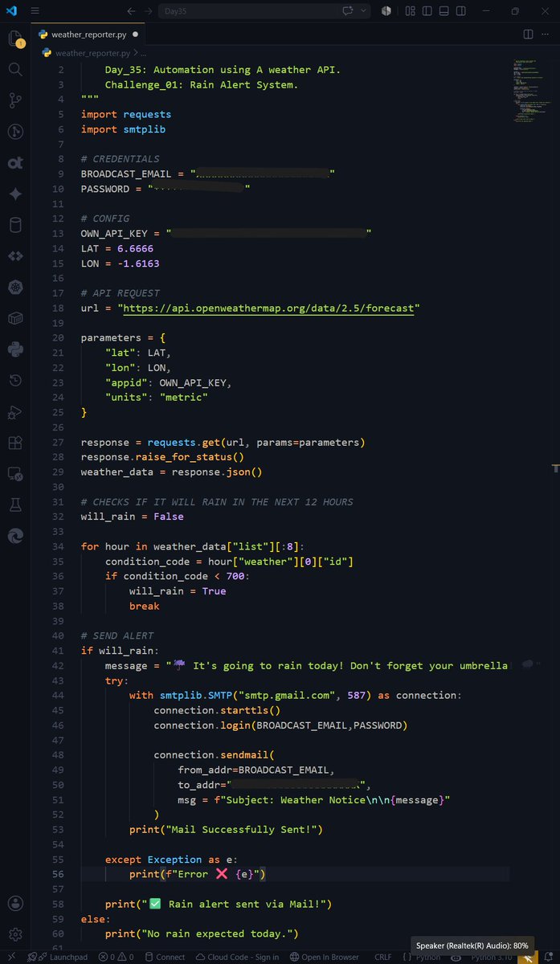Open the Extensions view
This screenshot has width=560, height=964.
coord(15,443)
